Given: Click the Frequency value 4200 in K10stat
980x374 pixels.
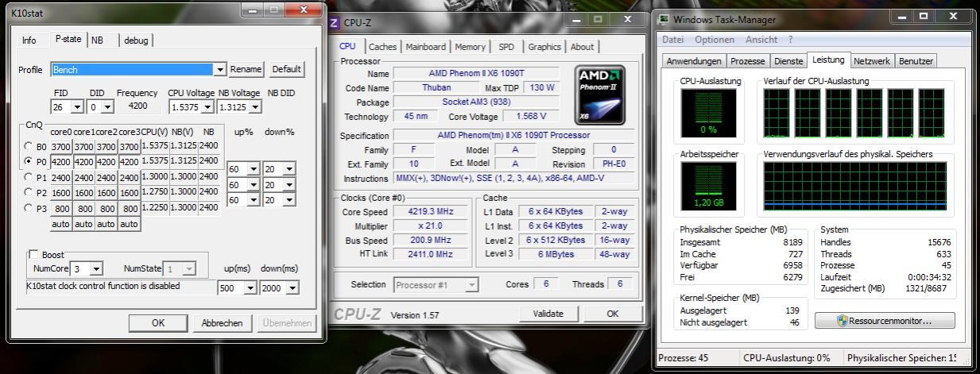Looking at the screenshot, I should 138,106.
